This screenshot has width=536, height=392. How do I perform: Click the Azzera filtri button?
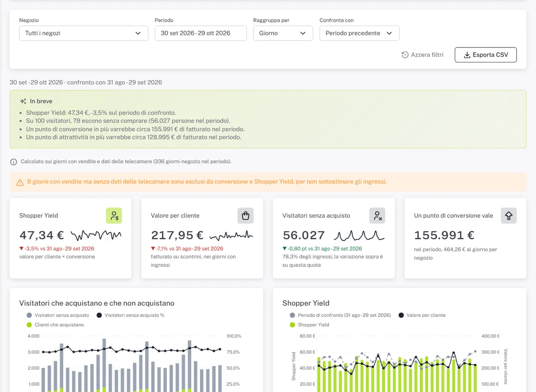(422, 55)
